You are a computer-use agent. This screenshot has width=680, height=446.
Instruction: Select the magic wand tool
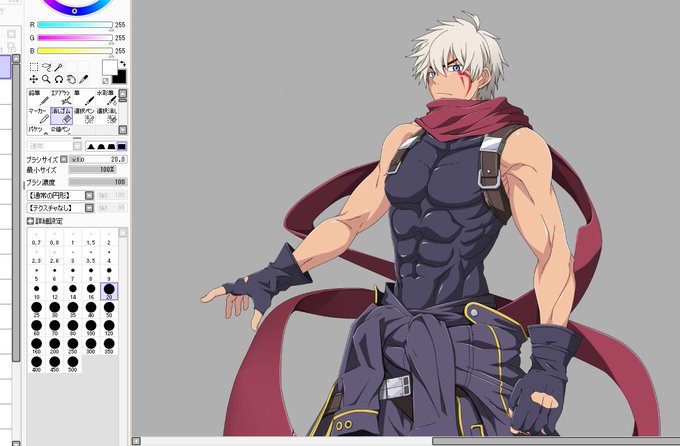pos(59,67)
